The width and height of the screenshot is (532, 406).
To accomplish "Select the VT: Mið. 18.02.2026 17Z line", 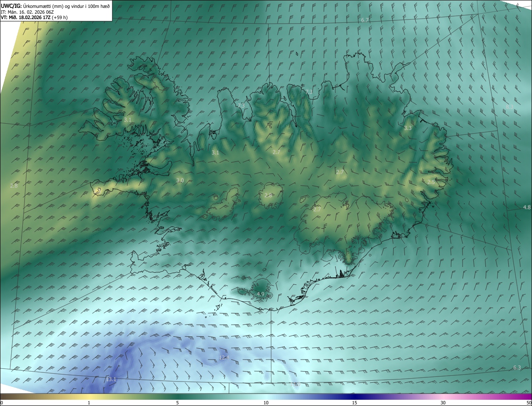I will coord(34,17).
